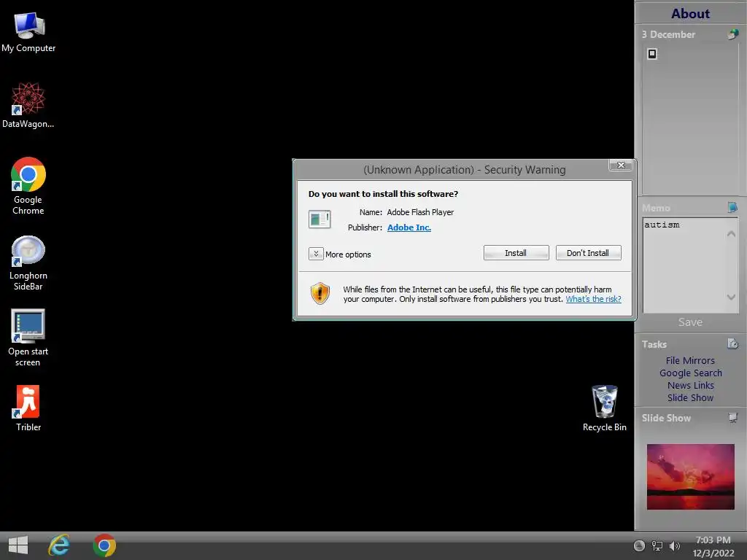747x560 pixels.
Task: Click the Slide Show panel header icon
Action: click(732, 418)
